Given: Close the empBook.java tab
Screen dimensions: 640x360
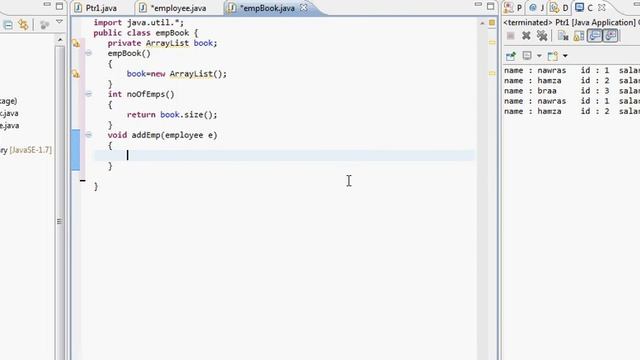Looking at the screenshot, I should [x=304, y=8].
